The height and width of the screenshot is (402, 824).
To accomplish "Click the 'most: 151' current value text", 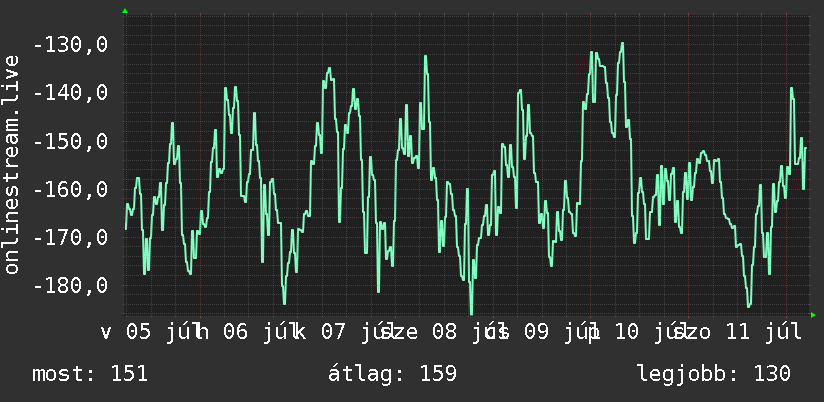I will pyautogui.click(x=90, y=374).
